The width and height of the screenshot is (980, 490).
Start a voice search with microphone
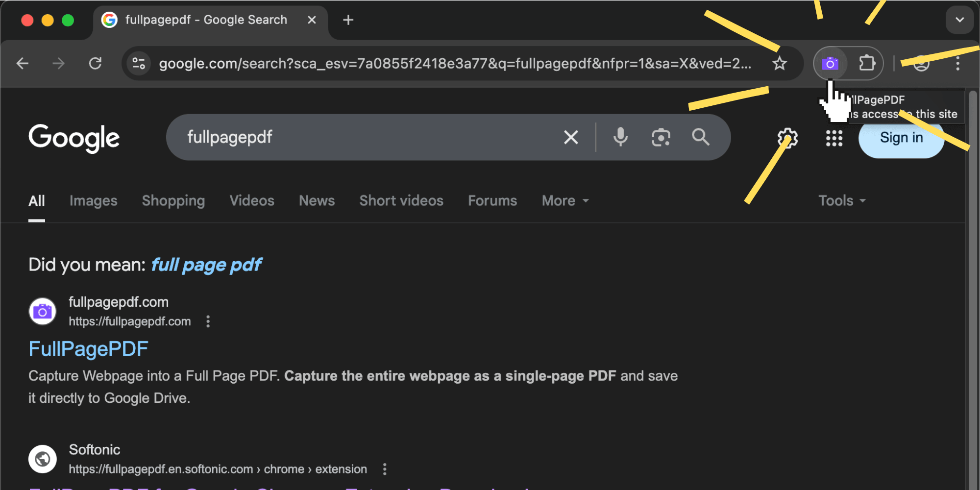click(x=620, y=137)
